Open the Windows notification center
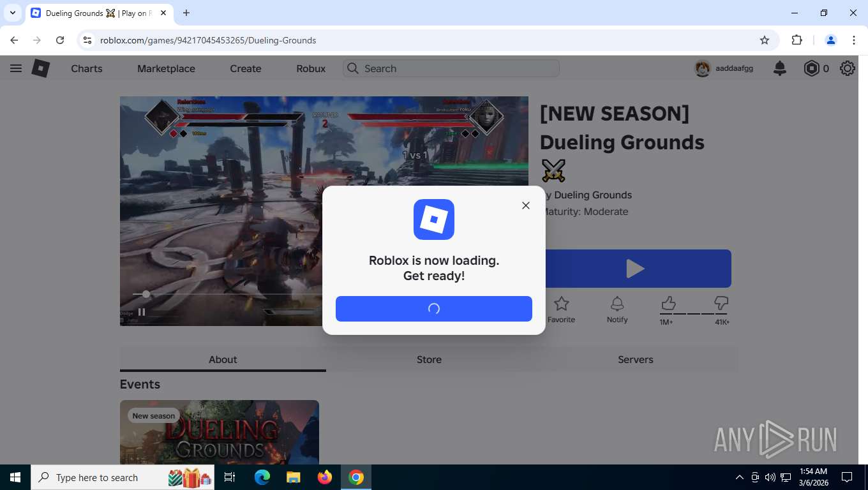 coord(847,477)
